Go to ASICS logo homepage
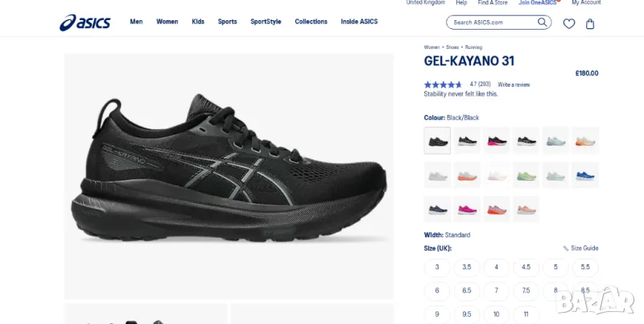The image size is (644, 324). coord(85,23)
